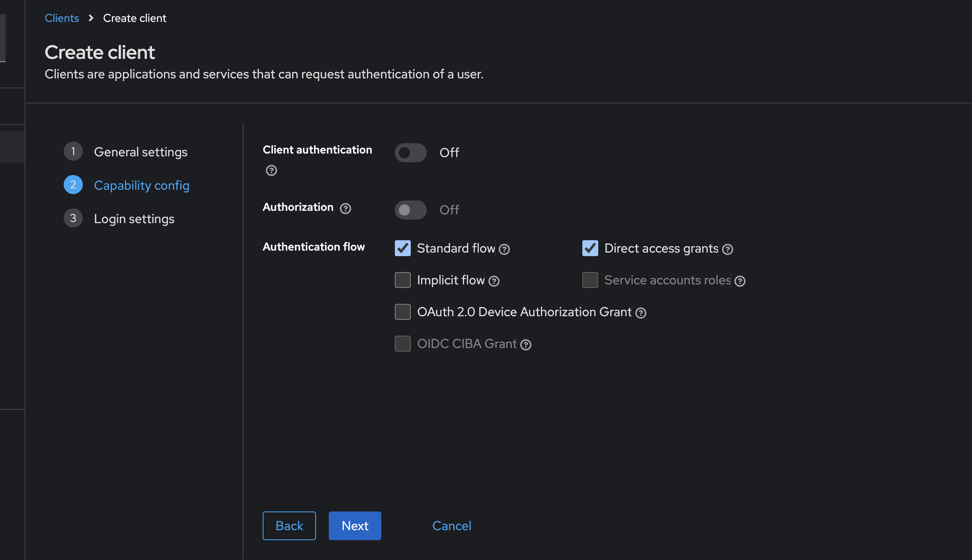Cancel client creation
This screenshot has height=560, width=972.
click(452, 526)
